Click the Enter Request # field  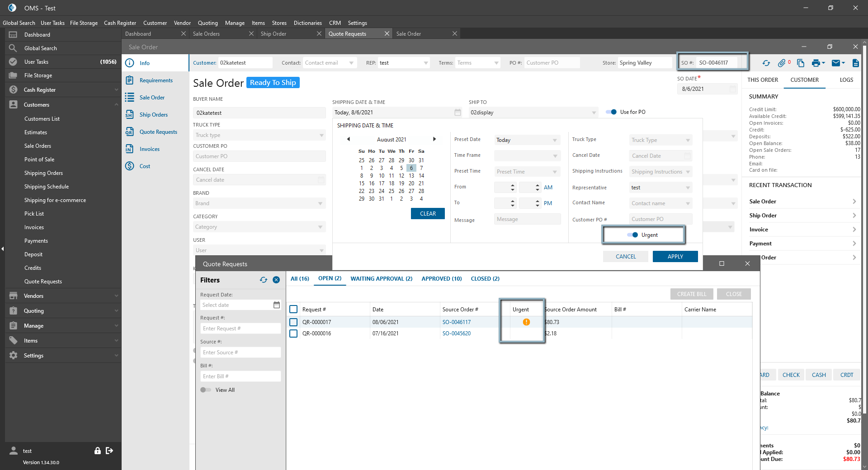click(x=240, y=329)
